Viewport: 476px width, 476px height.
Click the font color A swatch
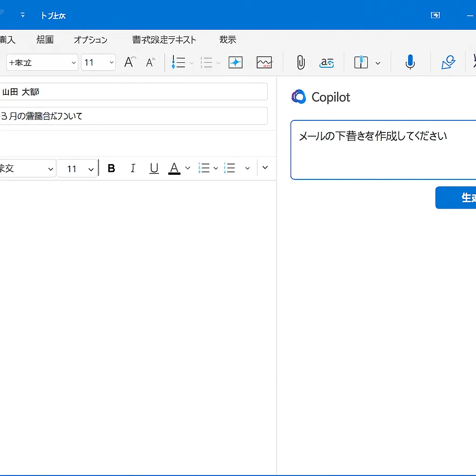point(174,168)
